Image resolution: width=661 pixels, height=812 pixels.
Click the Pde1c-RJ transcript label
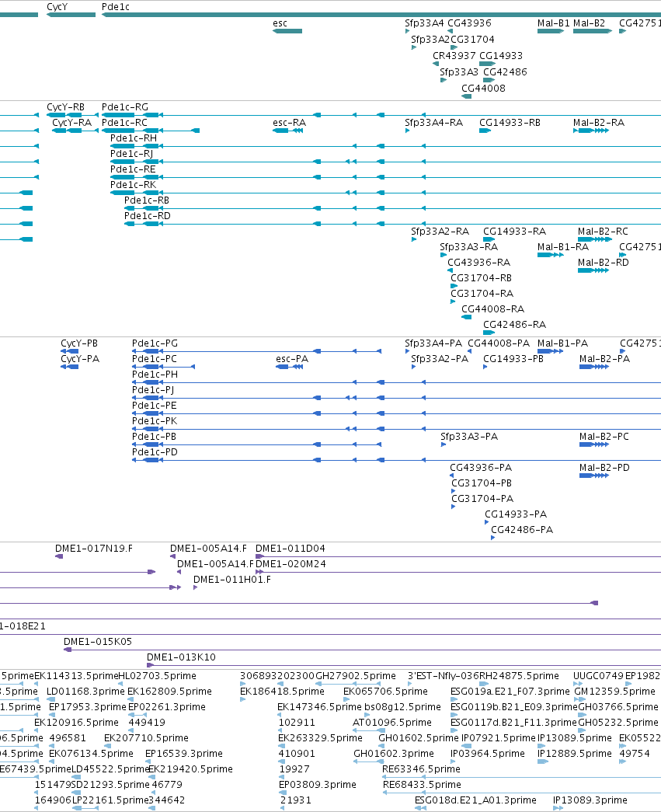[x=131, y=153]
